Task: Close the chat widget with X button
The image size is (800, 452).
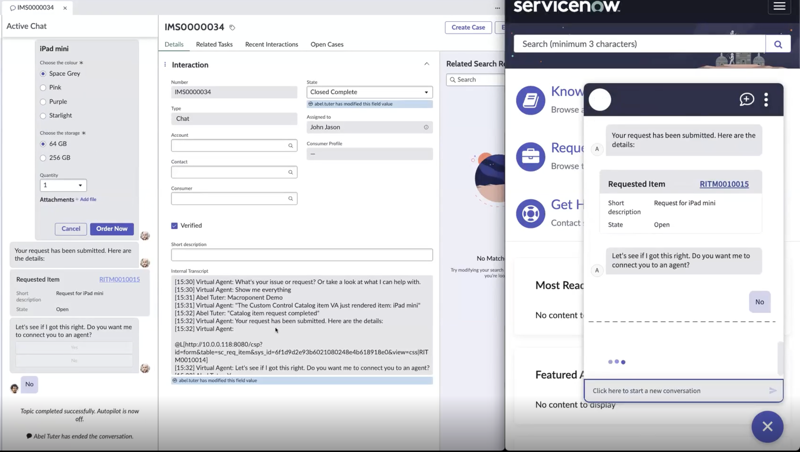Action: click(767, 426)
